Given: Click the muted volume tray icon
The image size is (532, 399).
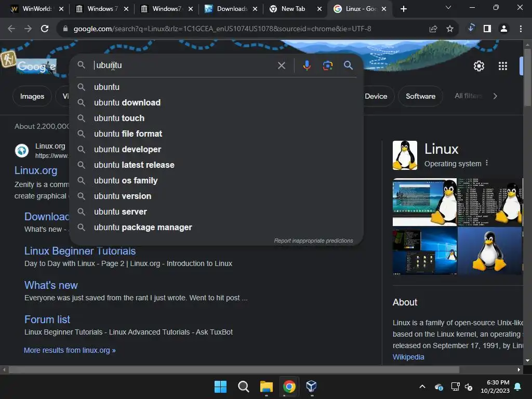Looking at the screenshot, I should (x=469, y=387).
